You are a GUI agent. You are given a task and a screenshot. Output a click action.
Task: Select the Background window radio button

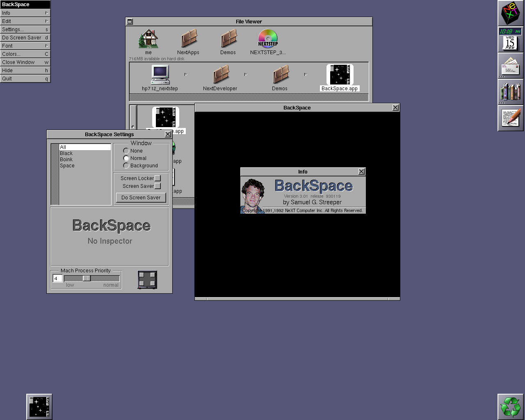point(126,166)
